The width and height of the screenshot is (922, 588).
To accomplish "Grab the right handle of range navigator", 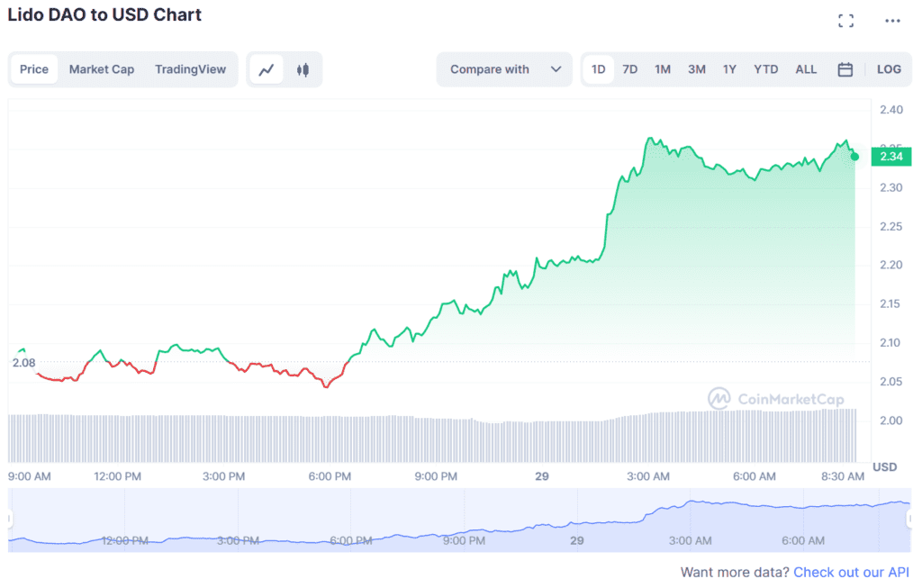I will click(x=909, y=520).
